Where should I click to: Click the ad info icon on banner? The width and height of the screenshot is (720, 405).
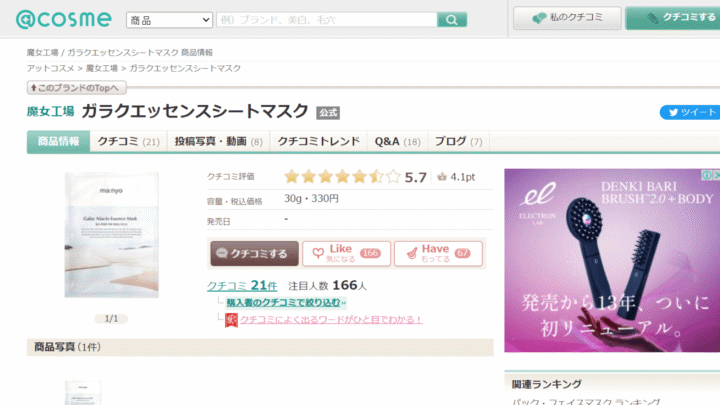coord(707,175)
